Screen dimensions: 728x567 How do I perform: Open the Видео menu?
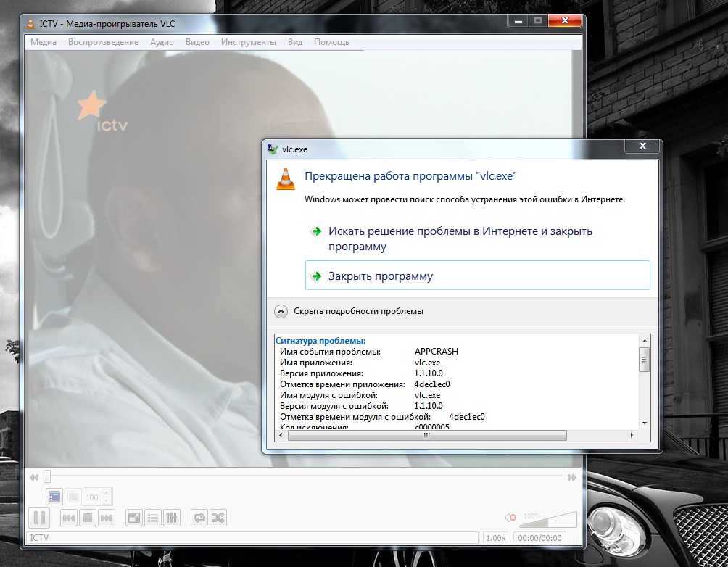point(197,42)
